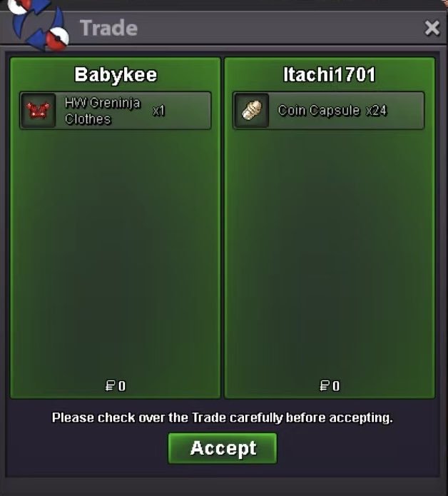The image size is (448, 496).
Task: Click the x24 quantity for Coin Capsule
Action: pos(376,111)
